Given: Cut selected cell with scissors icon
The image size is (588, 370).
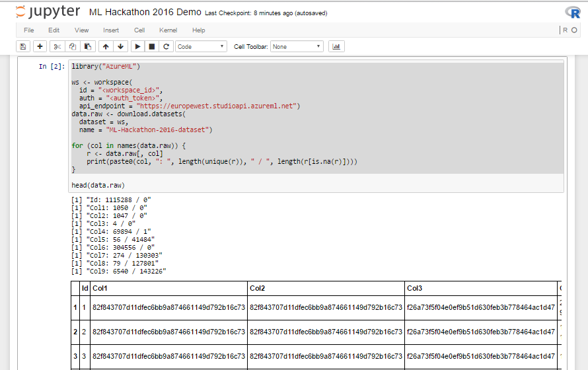Looking at the screenshot, I should (x=57, y=46).
